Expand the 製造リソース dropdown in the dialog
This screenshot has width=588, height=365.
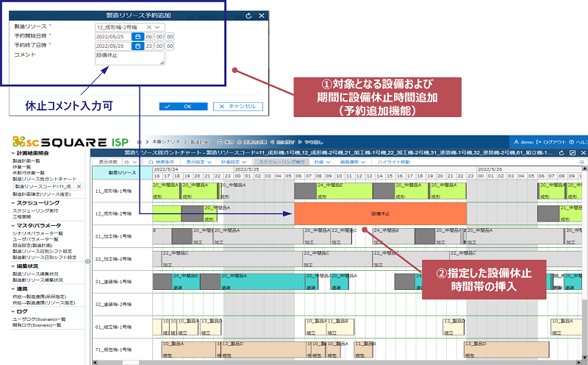point(159,27)
